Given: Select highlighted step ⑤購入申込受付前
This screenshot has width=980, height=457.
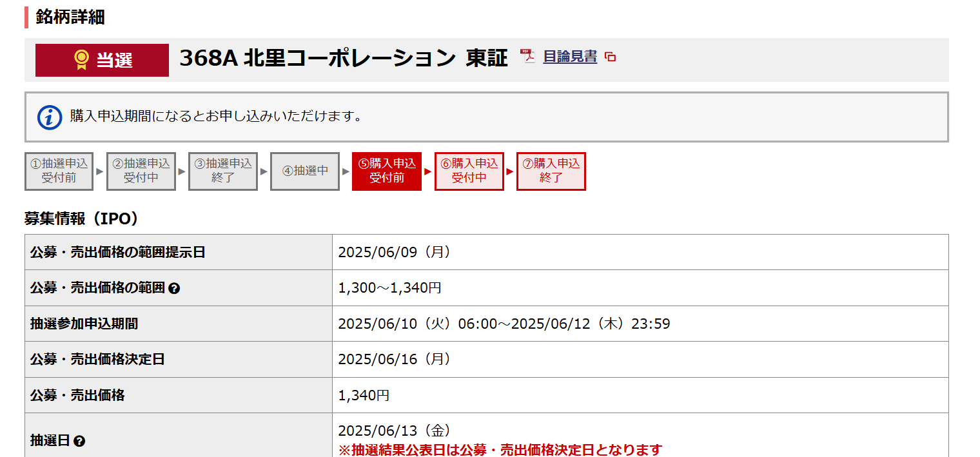Looking at the screenshot, I should pos(387,171).
